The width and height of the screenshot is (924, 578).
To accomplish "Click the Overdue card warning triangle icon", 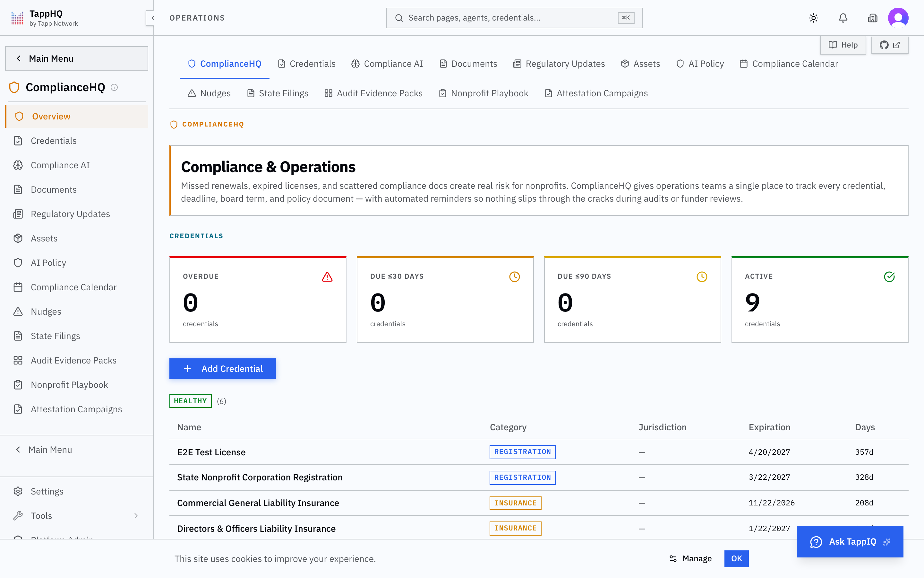I will (327, 277).
